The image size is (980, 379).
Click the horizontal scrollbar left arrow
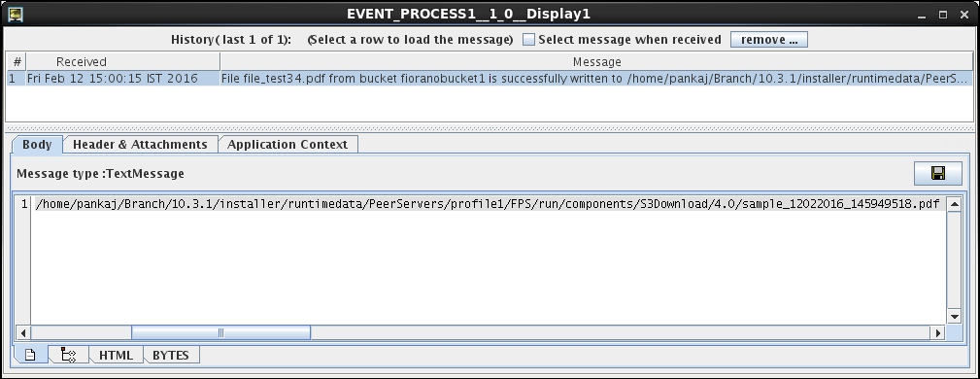coord(23,332)
